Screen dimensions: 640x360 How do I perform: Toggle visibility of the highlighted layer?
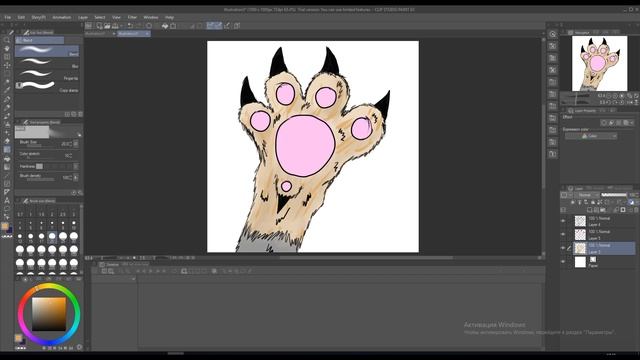click(563, 248)
